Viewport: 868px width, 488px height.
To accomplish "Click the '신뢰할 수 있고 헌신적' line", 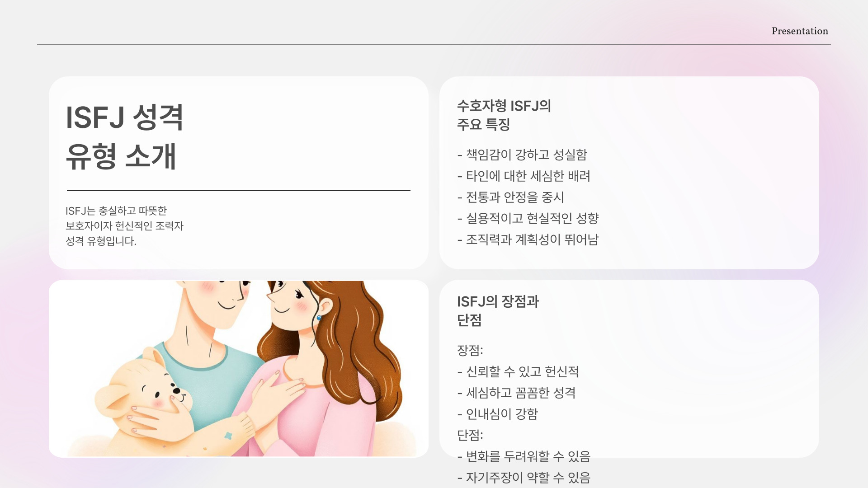I will click(518, 372).
